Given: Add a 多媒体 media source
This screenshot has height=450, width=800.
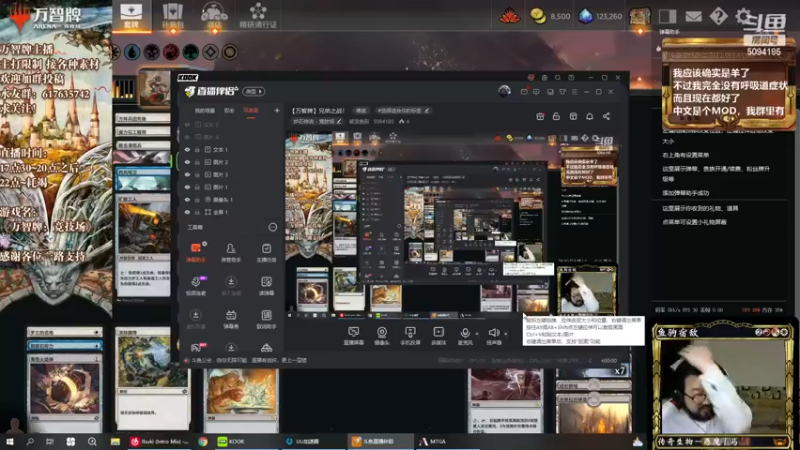Looking at the screenshot, I should [x=438, y=336].
